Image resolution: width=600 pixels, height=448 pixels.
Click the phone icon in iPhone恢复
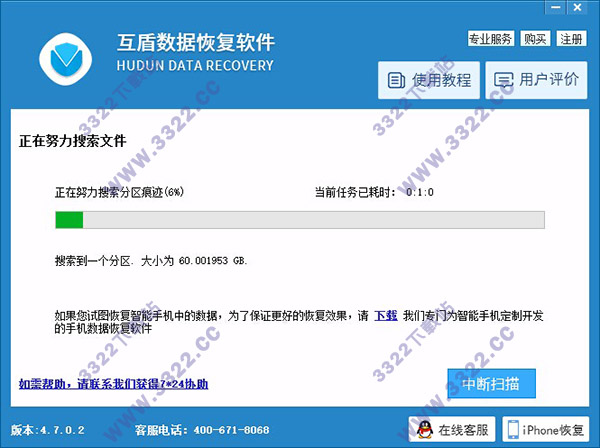click(513, 430)
